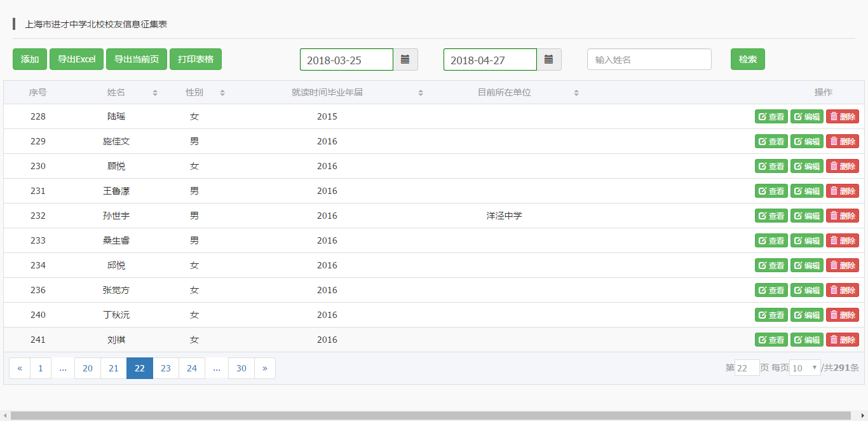Jump to last page 30
The height and width of the screenshot is (421, 868).
click(241, 368)
